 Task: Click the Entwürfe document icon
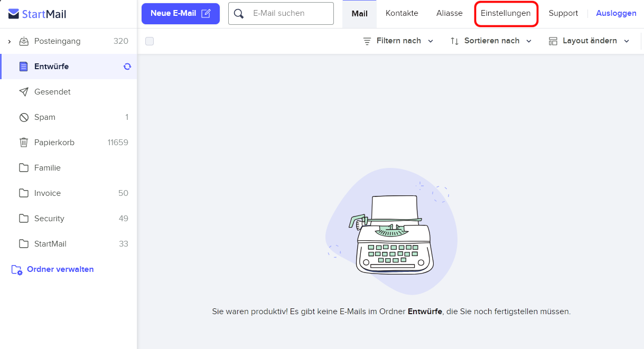pos(23,67)
